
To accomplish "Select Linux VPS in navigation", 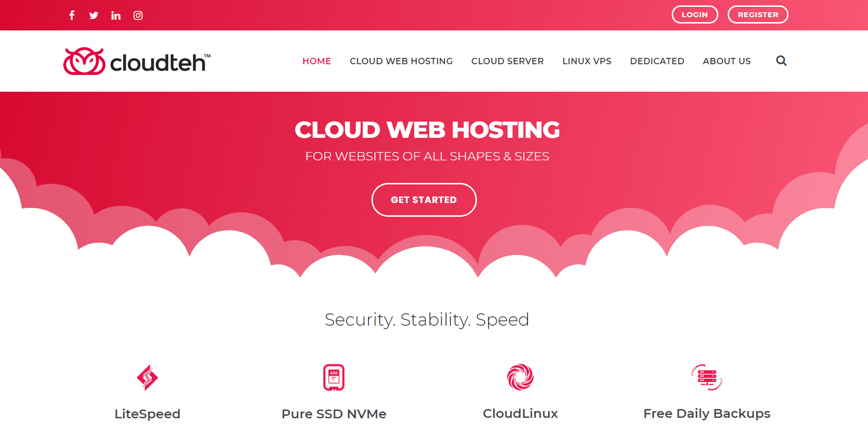I will [587, 61].
